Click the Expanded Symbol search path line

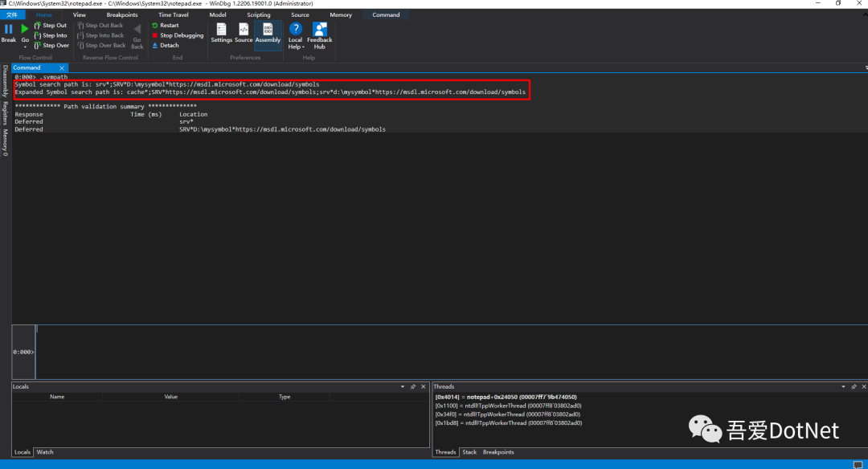tap(270, 92)
